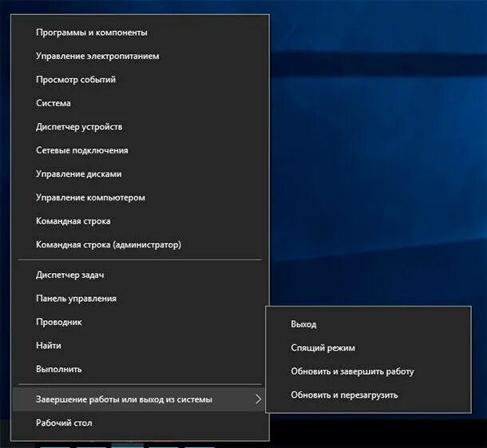This screenshot has height=448, width=487.
Task: Launch Диспетчер устройств
Action: (140, 127)
